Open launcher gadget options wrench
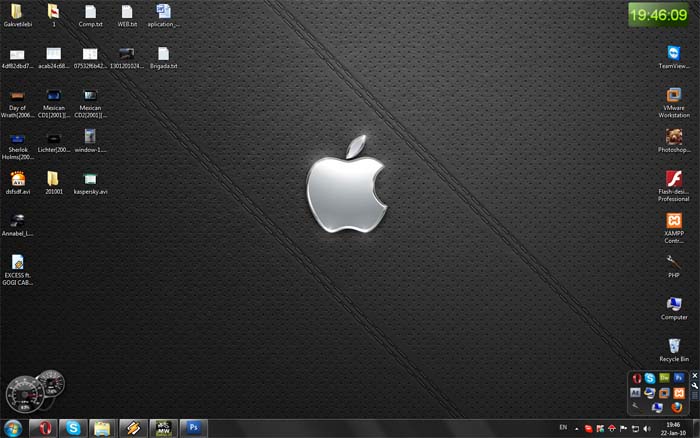 click(695, 386)
